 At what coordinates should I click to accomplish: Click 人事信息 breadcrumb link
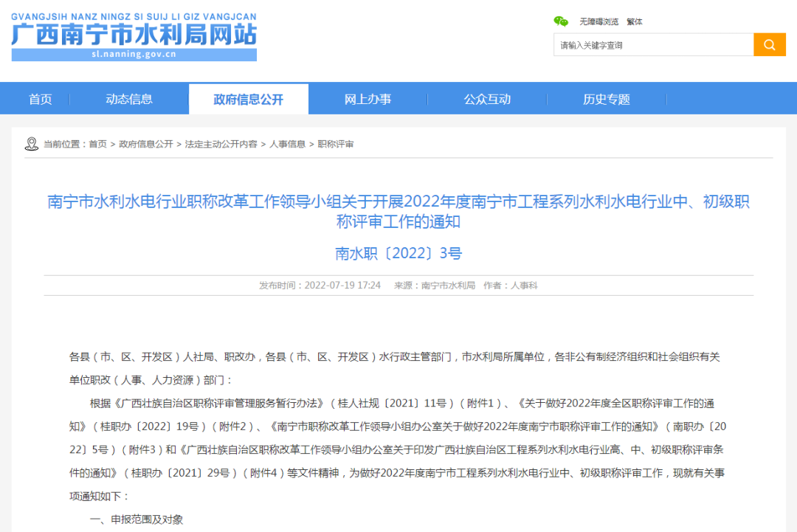point(287,145)
